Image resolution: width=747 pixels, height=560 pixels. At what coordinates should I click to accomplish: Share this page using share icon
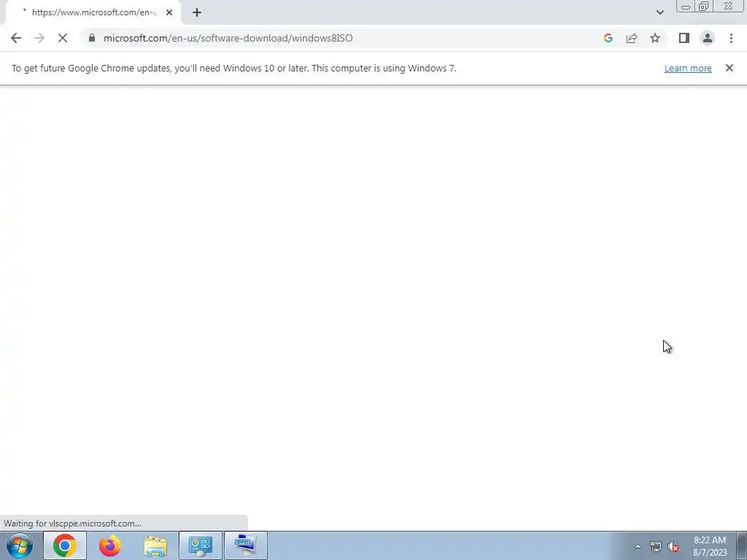click(x=632, y=38)
